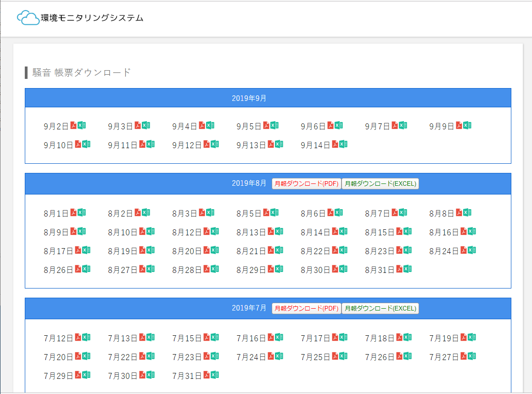532x394 pixels.
Task: Get Excel file for 9月9日
Action: click(467, 125)
